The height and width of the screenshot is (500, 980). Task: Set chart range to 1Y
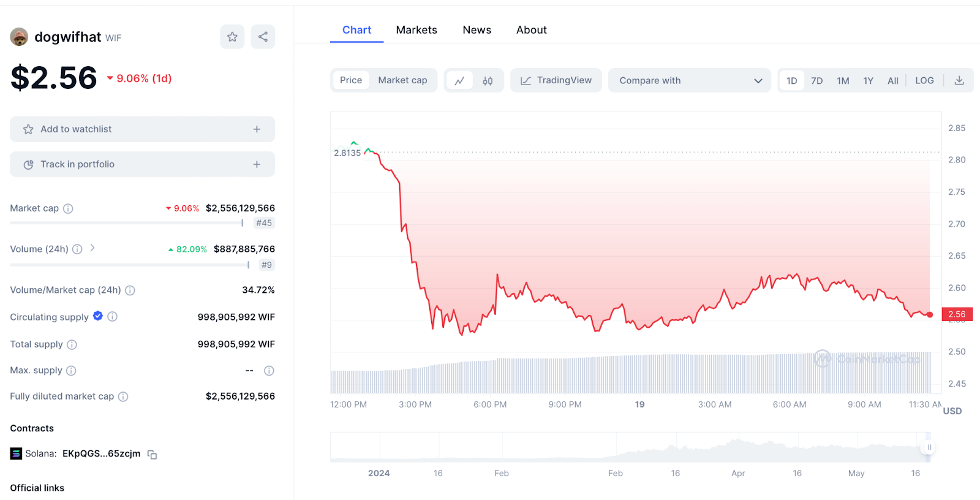(868, 80)
